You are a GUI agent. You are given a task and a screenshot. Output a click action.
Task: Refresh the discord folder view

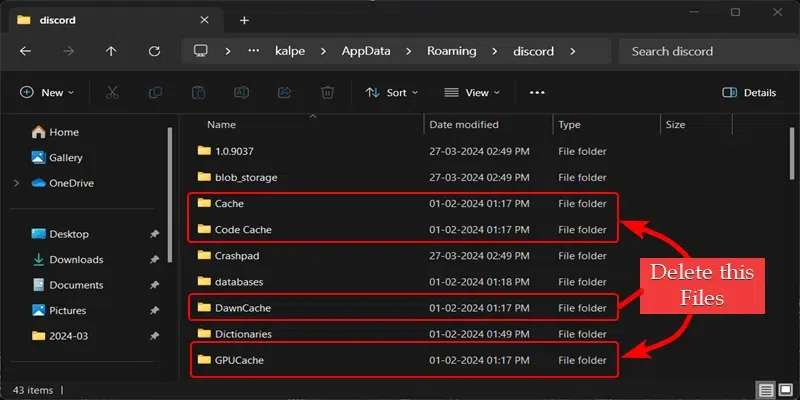coord(154,51)
